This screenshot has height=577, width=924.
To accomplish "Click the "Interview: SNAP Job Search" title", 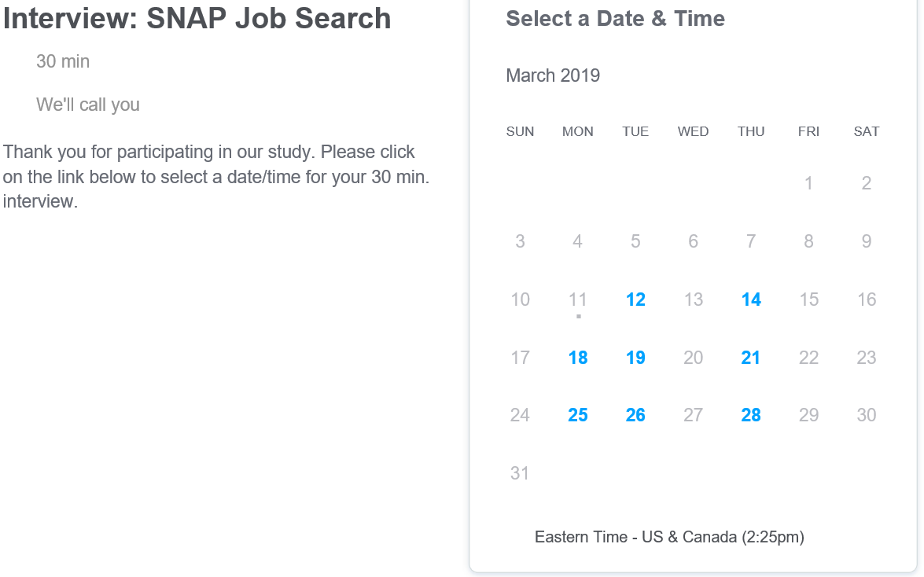I will tap(197, 19).
